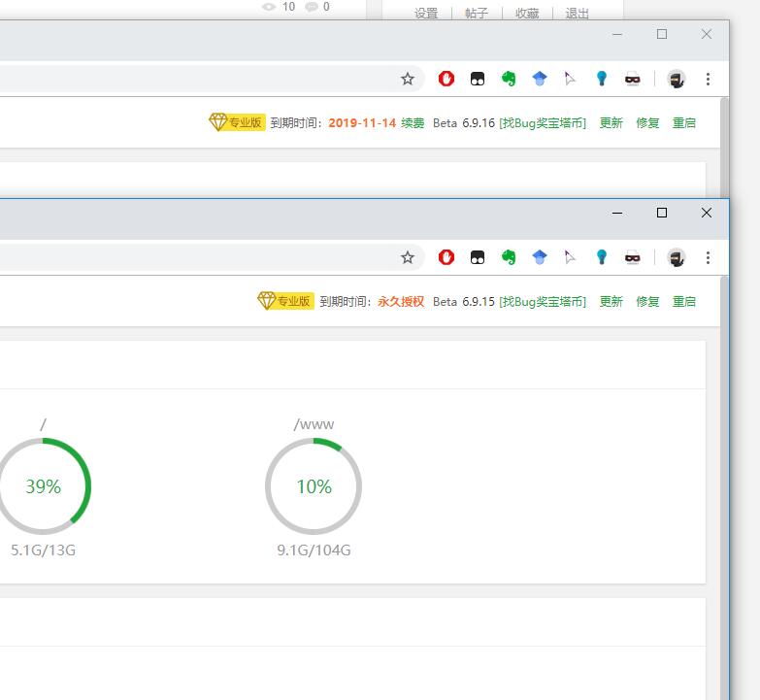
Task: Click masked face extension in back window
Action: (633, 79)
